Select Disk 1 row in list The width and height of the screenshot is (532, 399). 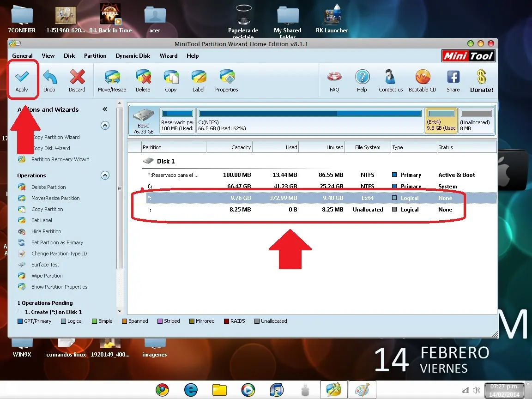319,161
